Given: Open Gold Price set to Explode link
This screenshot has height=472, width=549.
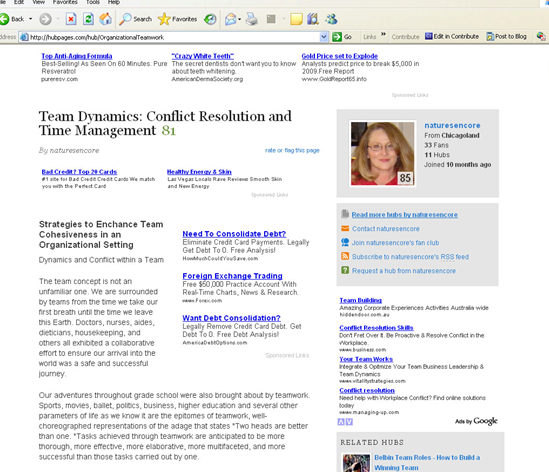Looking at the screenshot, I should pyautogui.click(x=340, y=56).
